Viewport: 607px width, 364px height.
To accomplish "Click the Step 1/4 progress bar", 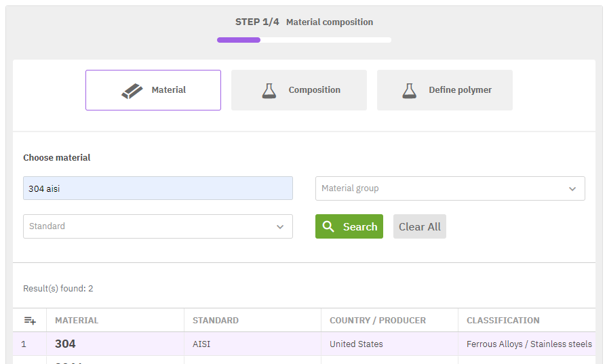I will (304, 40).
